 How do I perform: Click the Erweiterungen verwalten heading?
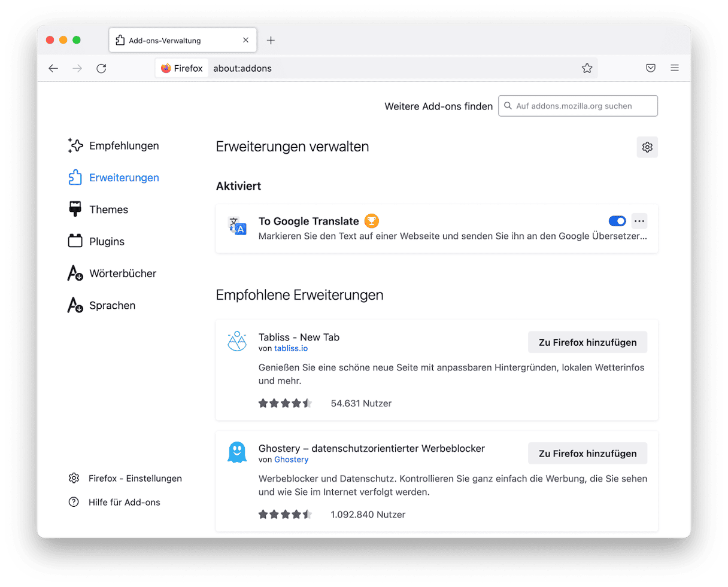click(x=292, y=147)
